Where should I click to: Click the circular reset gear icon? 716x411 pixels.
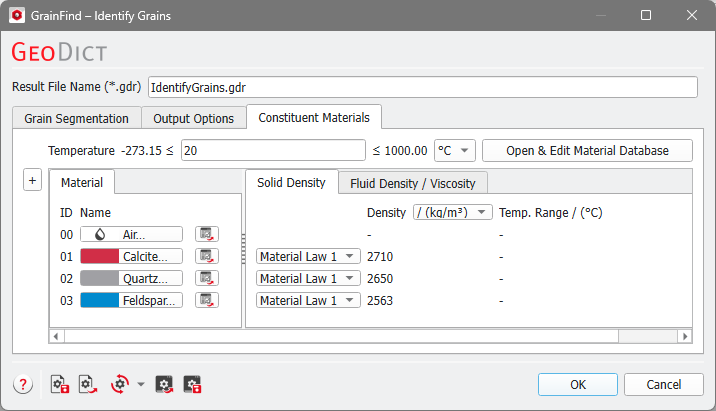click(120, 385)
